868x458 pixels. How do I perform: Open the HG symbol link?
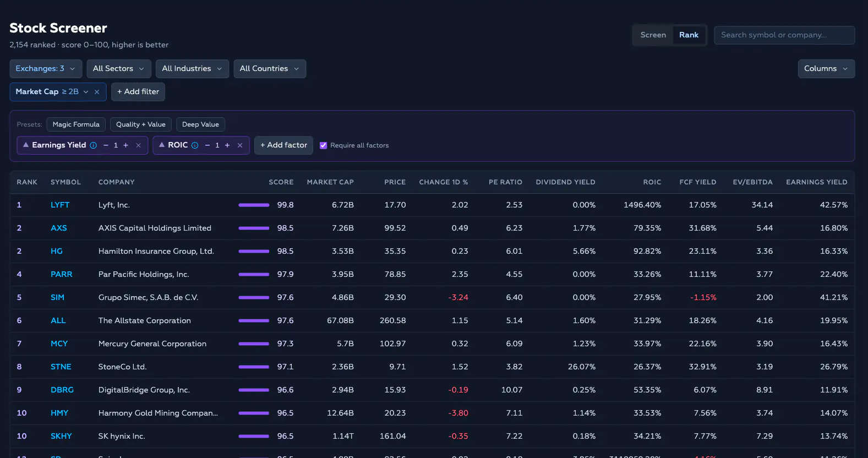[x=57, y=252]
